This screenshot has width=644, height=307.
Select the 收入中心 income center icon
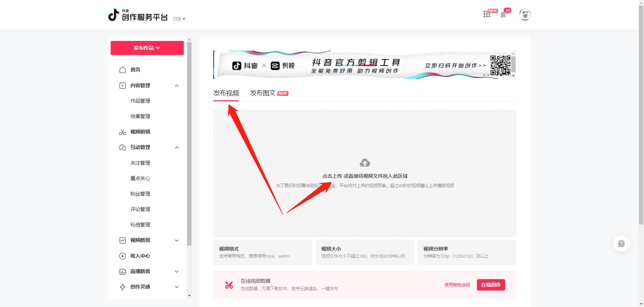click(x=123, y=256)
